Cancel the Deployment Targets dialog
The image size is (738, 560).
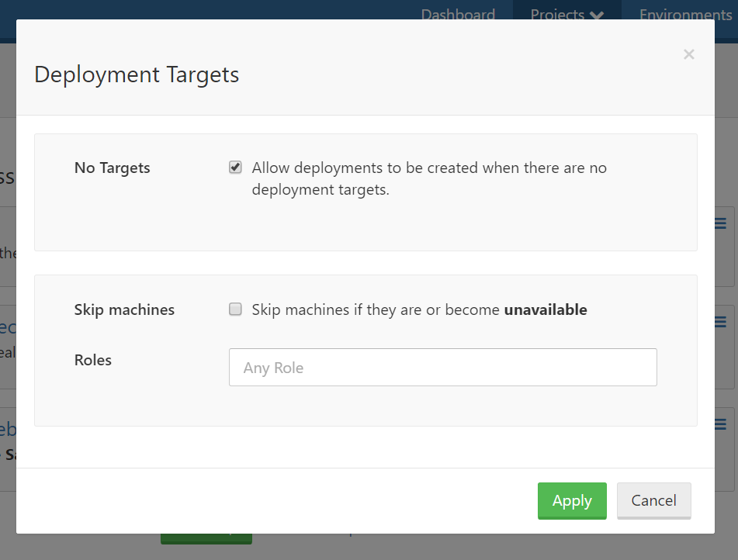pos(653,500)
